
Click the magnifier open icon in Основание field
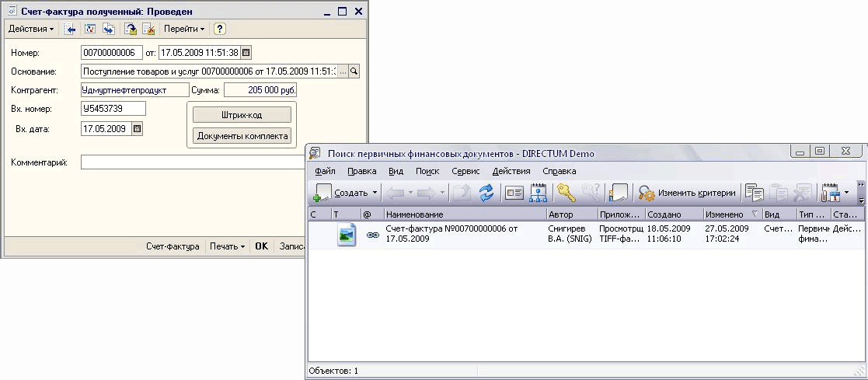pyautogui.click(x=354, y=71)
